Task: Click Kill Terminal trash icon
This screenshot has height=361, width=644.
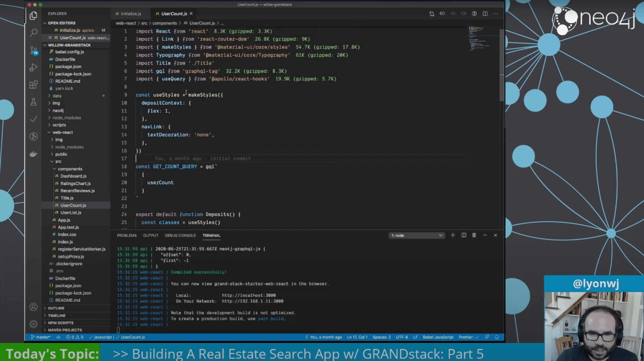Action: pyautogui.click(x=474, y=235)
